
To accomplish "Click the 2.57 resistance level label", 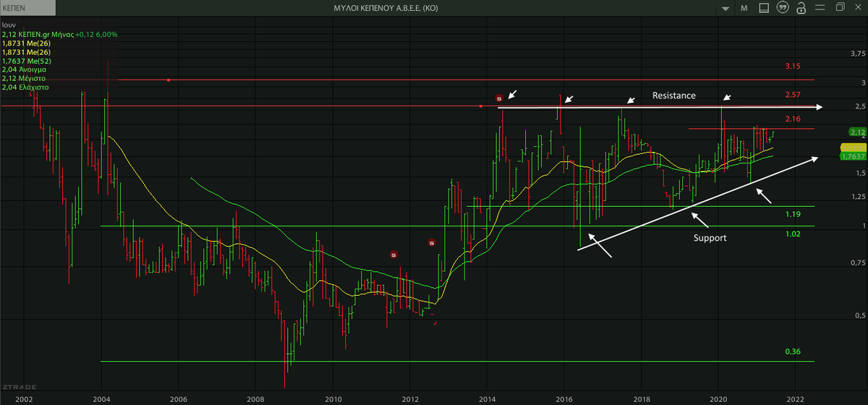I will [793, 95].
